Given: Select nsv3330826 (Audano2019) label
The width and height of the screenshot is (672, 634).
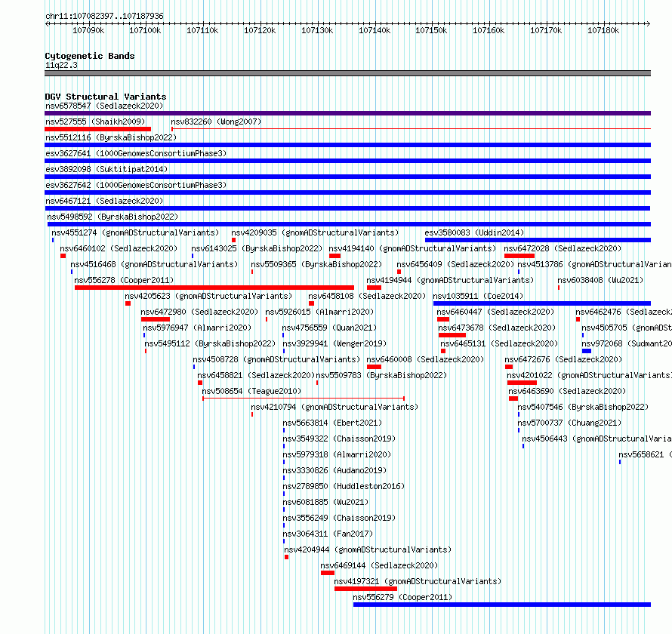Looking at the screenshot, I should [x=334, y=470].
